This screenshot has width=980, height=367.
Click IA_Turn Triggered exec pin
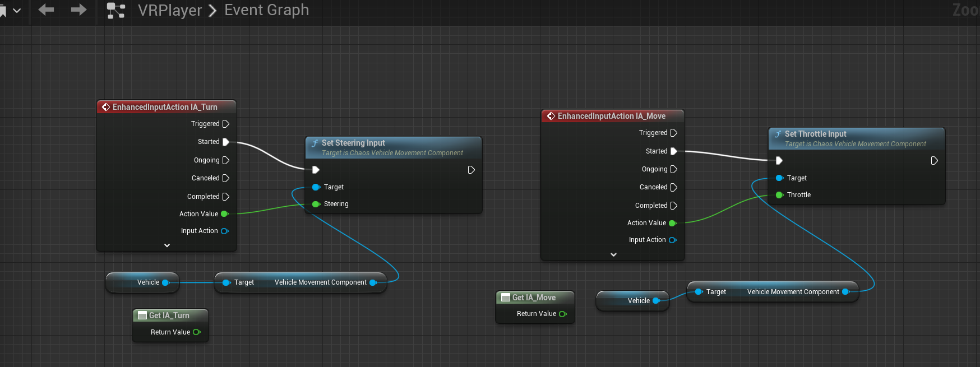pos(226,124)
